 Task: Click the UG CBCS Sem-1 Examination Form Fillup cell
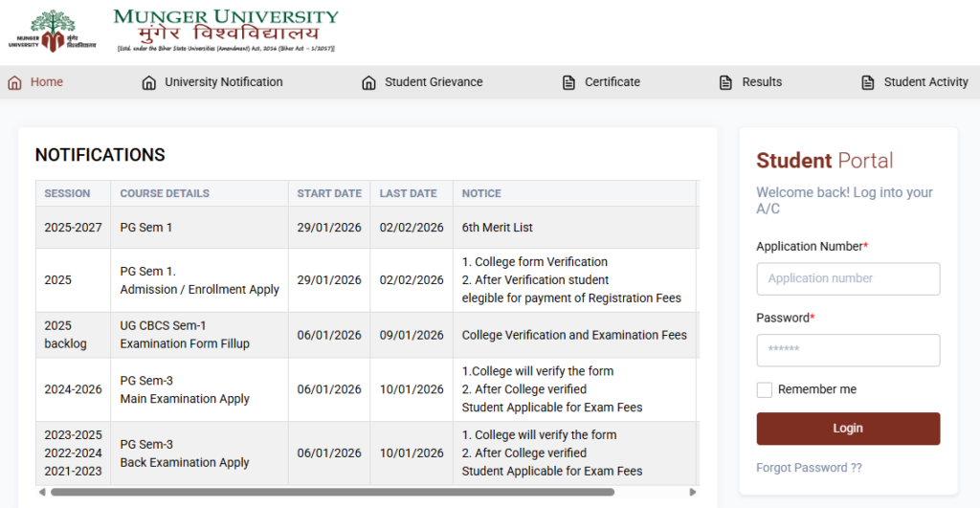coord(199,335)
